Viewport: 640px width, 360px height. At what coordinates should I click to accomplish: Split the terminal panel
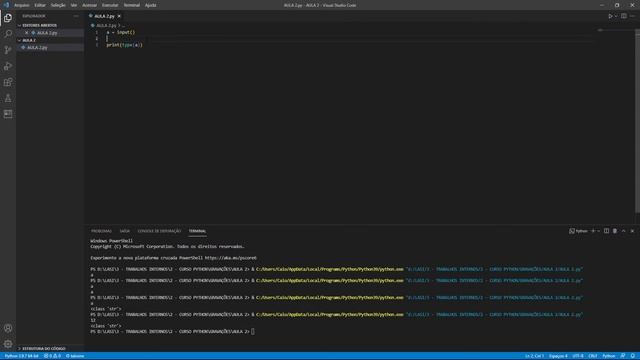click(607, 231)
